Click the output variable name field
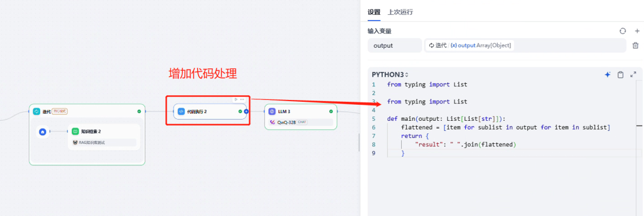 click(395, 45)
